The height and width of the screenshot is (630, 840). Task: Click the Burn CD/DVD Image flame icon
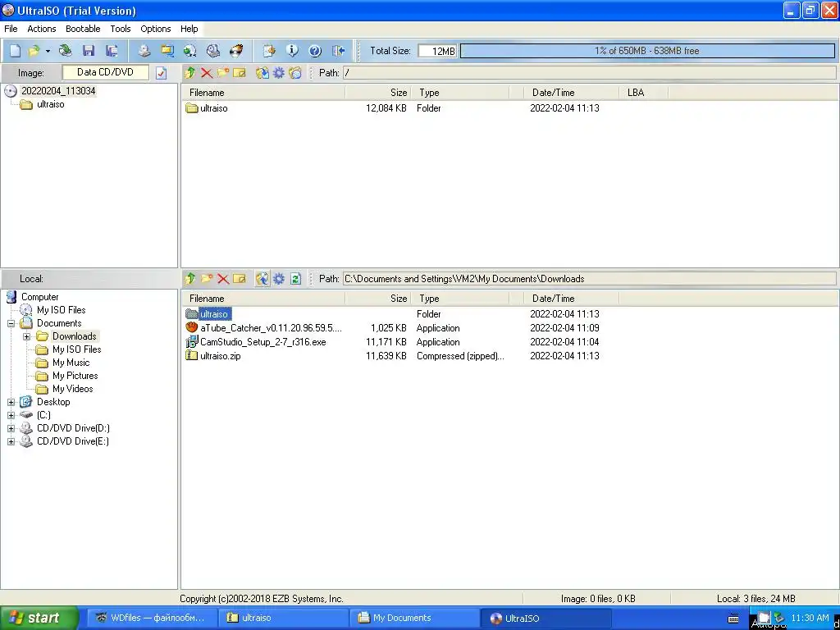click(236, 51)
